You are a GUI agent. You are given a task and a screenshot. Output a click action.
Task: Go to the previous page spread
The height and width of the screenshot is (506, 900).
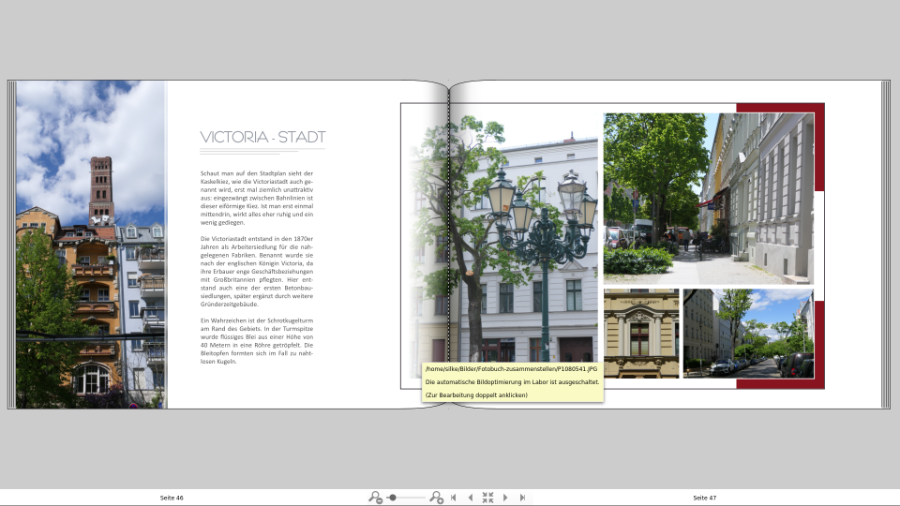tap(470, 497)
